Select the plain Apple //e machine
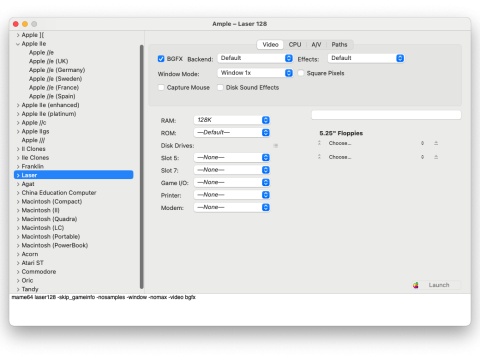 41,53
